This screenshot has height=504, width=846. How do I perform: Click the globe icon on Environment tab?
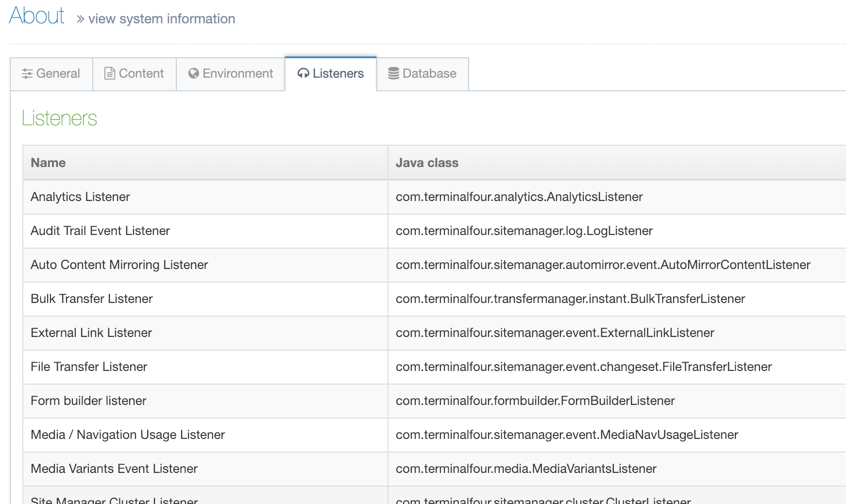tap(194, 73)
